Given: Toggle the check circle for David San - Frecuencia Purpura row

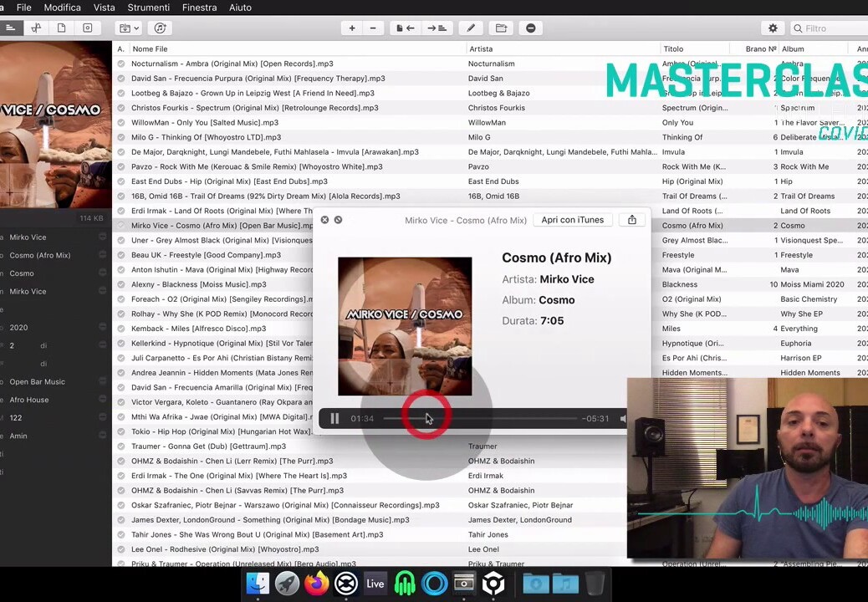Looking at the screenshot, I should click(x=120, y=79).
